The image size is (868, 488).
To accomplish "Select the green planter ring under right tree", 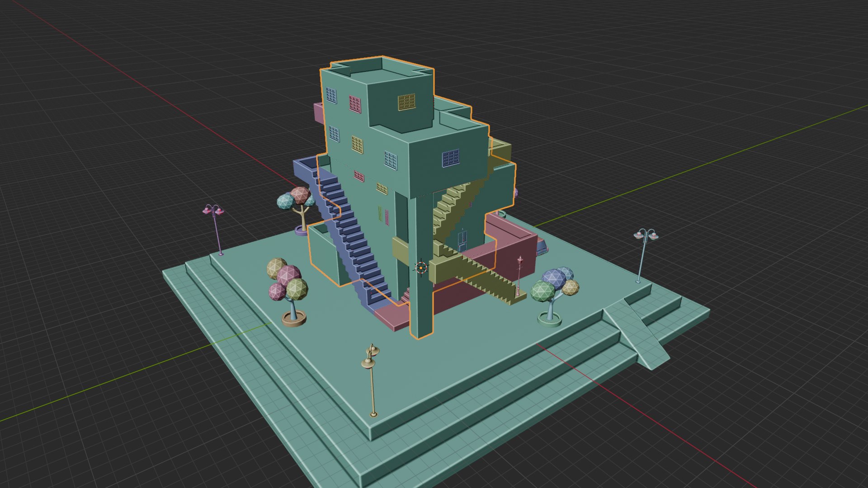I will [x=550, y=319].
